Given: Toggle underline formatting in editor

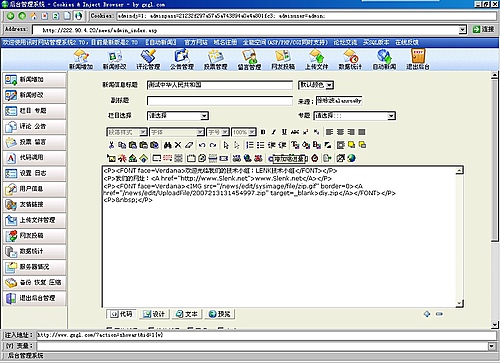Looking at the screenshot, I should pyautogui.click(x=284, y=132).
